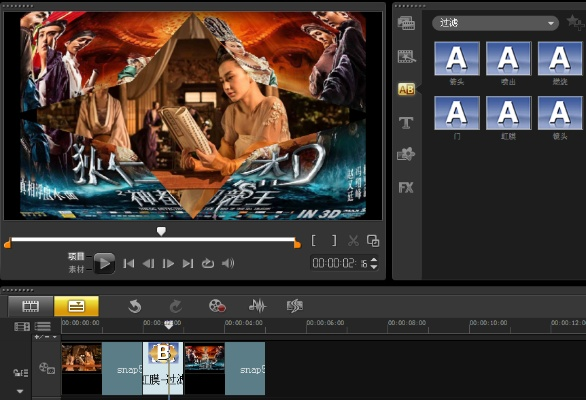Open the Graphic library flower icon
Viewport: 586px width, 400px height.
[x=406, y=154]
